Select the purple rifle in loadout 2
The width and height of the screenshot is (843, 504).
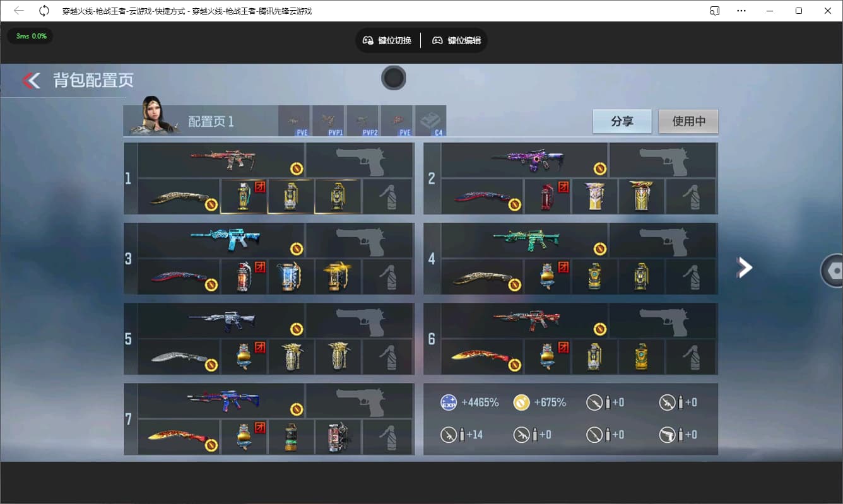coord(525,160)
